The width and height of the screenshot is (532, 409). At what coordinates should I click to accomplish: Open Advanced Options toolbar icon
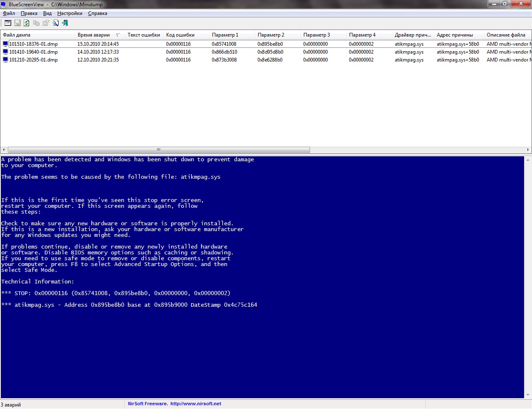point(8,23)
